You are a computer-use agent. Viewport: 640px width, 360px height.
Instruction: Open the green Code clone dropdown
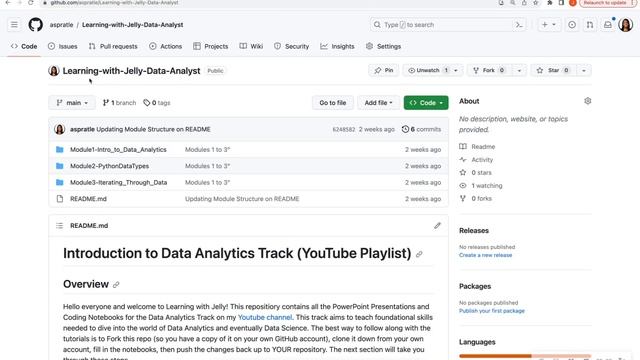click(426, 103)
